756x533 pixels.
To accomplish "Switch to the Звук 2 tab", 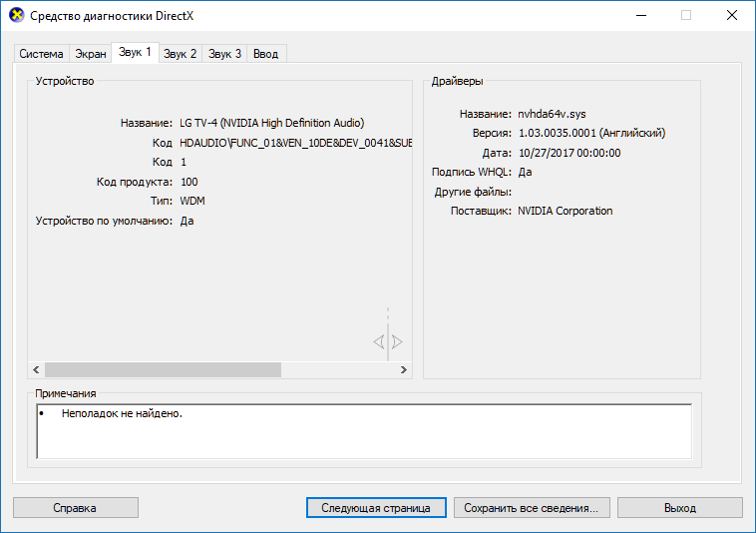I will 181,54.
